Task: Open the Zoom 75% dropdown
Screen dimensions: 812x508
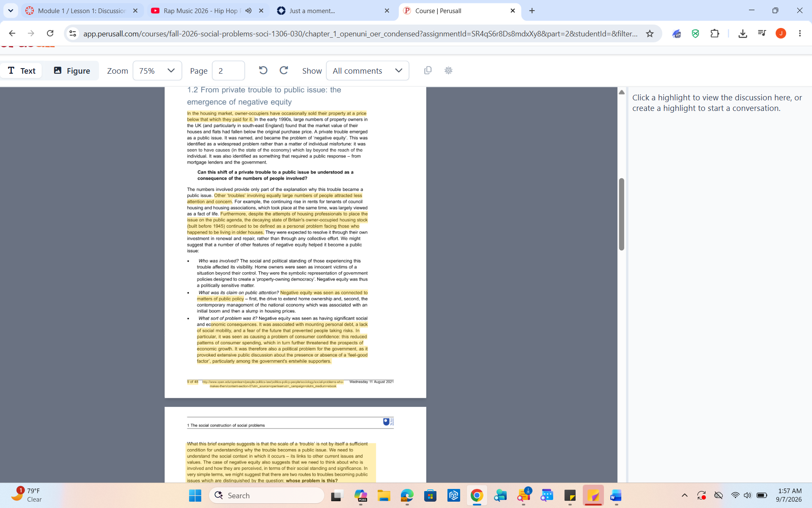Action: pos(157,70)
